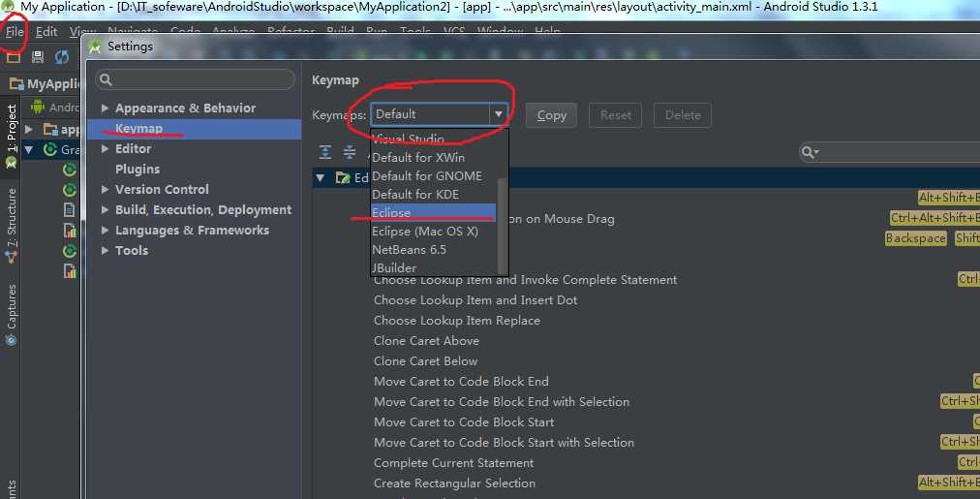Expand Appearance & Behavior settings arrow
Viewport: 980px width, 499px height.
(105, 109)
